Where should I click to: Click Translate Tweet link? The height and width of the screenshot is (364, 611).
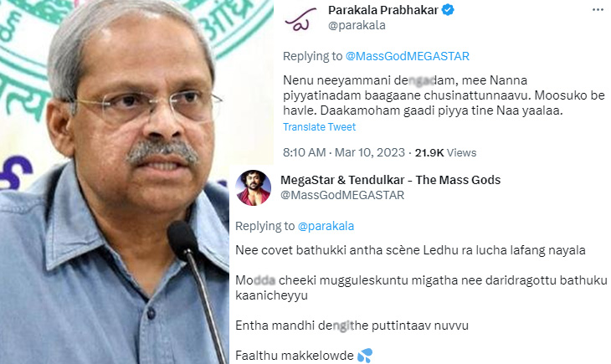(x=319, y=126)
